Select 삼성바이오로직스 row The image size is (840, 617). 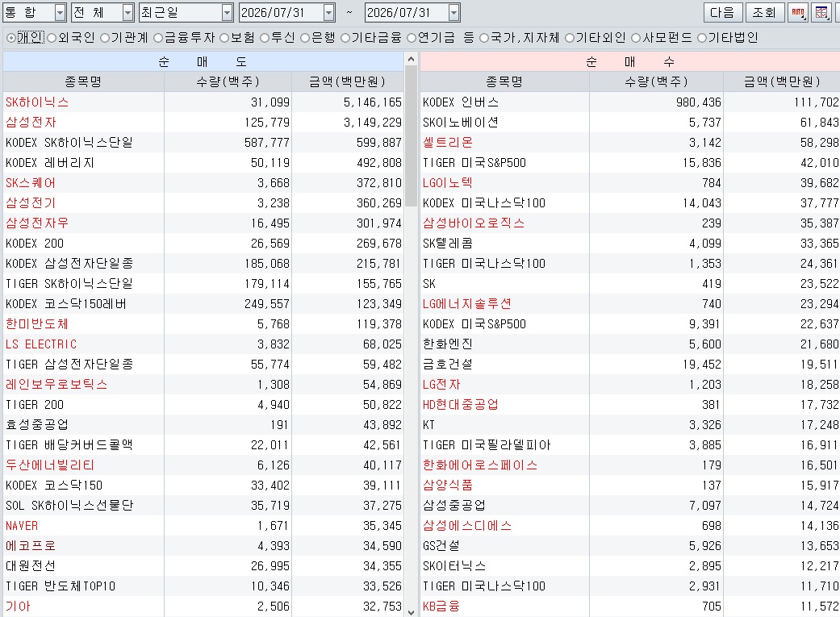(630, 223)
